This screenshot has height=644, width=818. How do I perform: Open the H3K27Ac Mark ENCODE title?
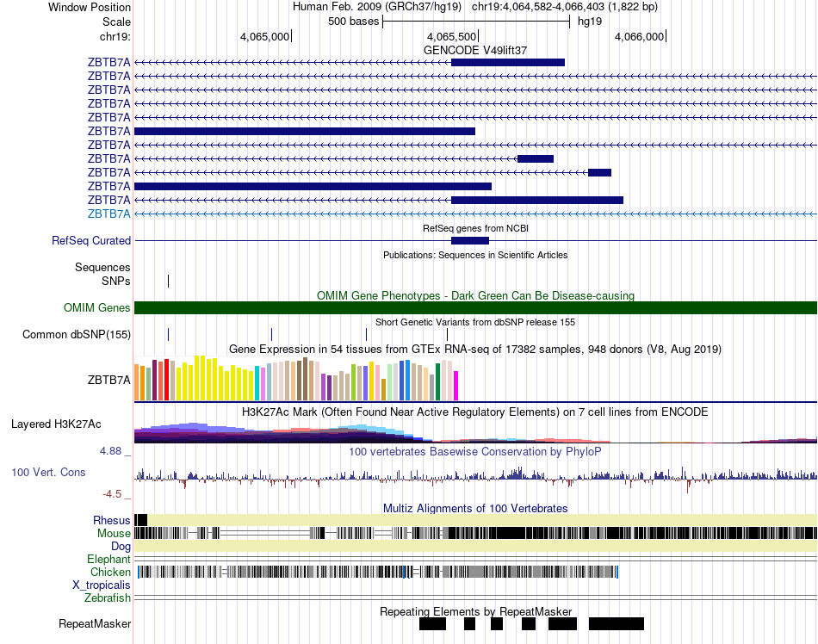(x=475, y=412)
